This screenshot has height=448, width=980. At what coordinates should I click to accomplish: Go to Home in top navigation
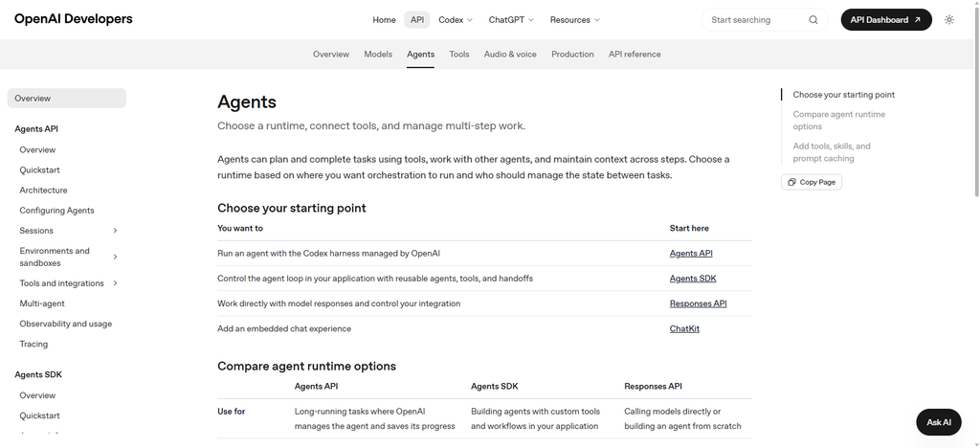tap(384, 20)
